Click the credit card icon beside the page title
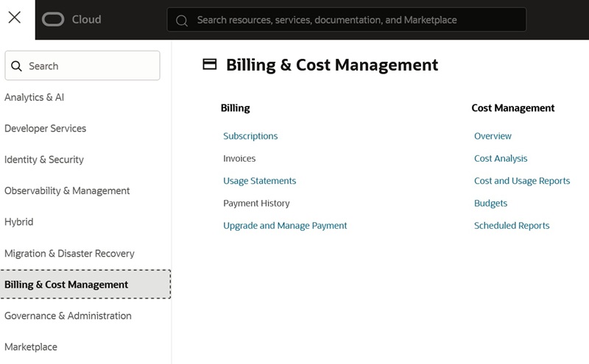 pyautogui.click(x=210, y=64)
